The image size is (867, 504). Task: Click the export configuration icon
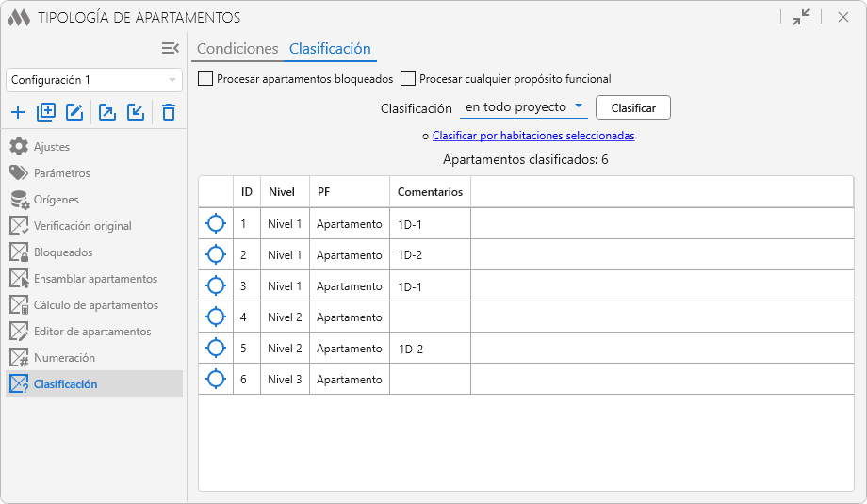107,113
